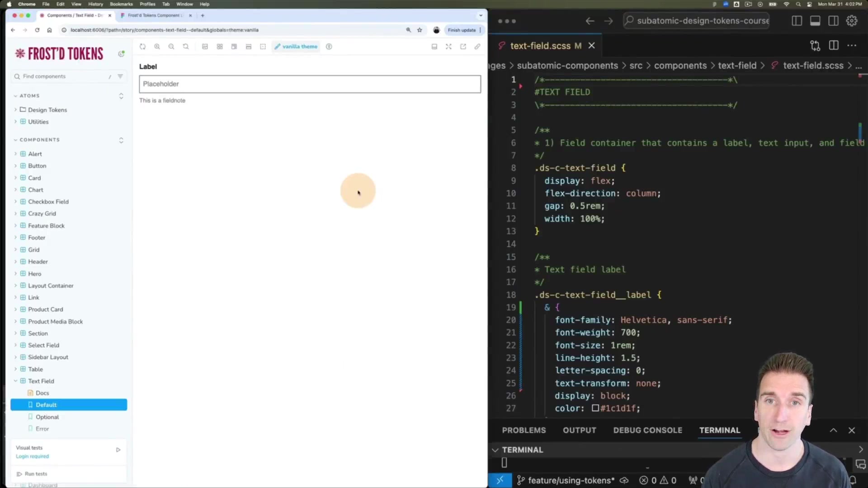Viewport: 868px width, 488px height.
Task: Reset zoom in Storybook toolbar
Action: [x=186, y=47]
